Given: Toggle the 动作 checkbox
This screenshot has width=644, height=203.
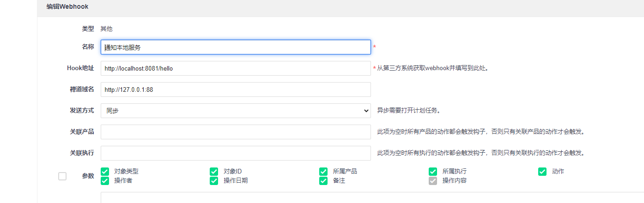Looking at the screenshot, I should [x=542, y=172].
